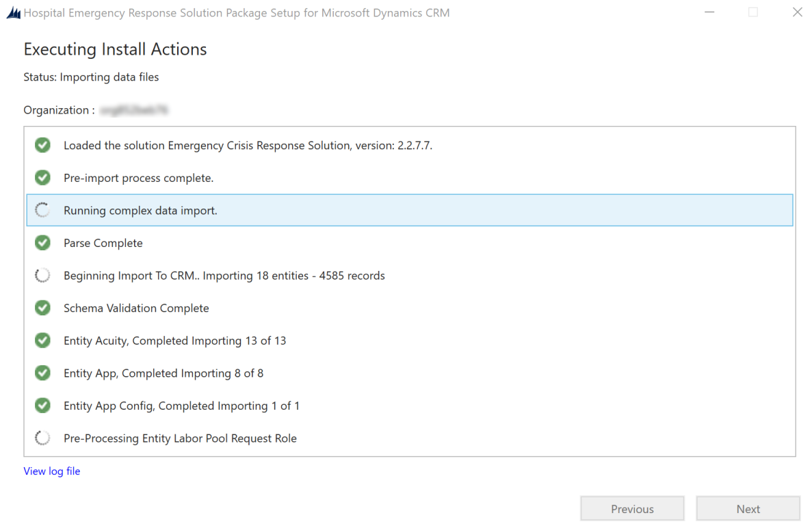Image resolution: width=812 pixels, height=526 pixels.
Task: Click green check beside Schema Validation Complete
Action: (x=42, y=308)
